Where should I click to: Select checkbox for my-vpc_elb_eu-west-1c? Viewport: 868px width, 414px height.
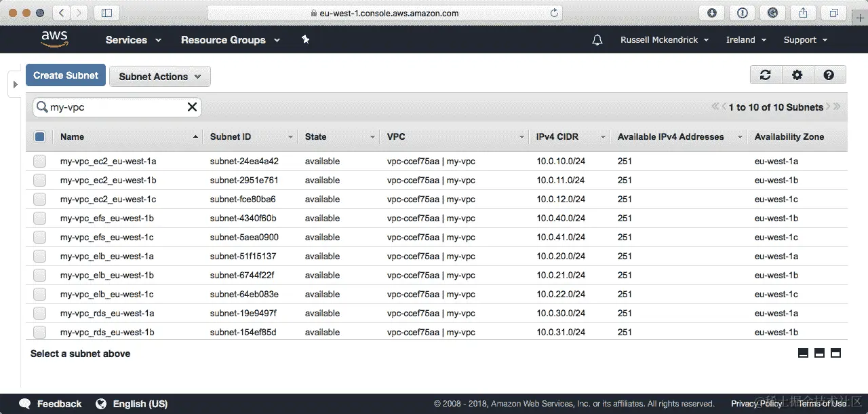click(x=39, y=295)
